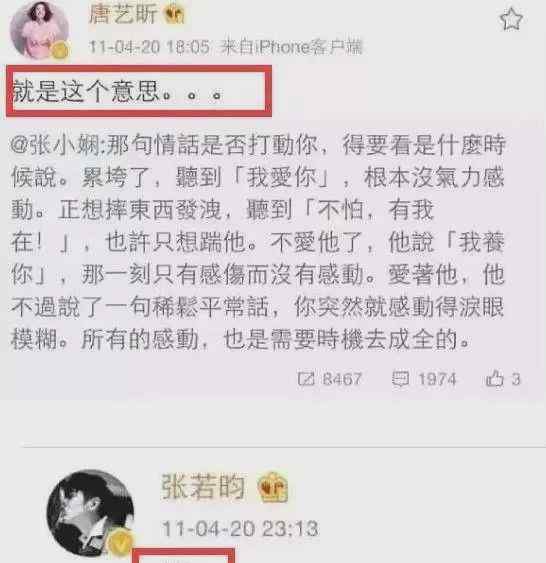Click the comment count 1974
This screenshot has height=563, width=546.
tap(438, 379)
